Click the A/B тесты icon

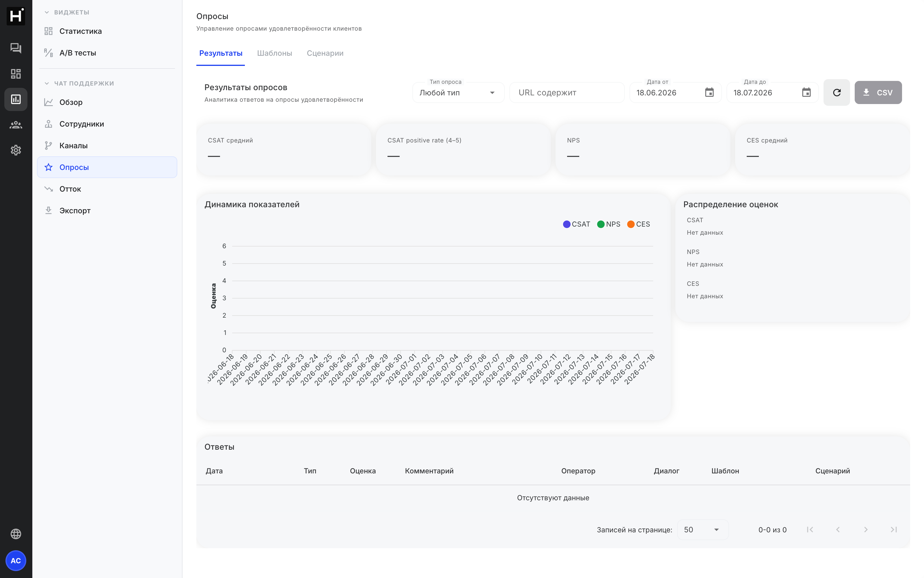pyautogui.click(x=49, y=53)
